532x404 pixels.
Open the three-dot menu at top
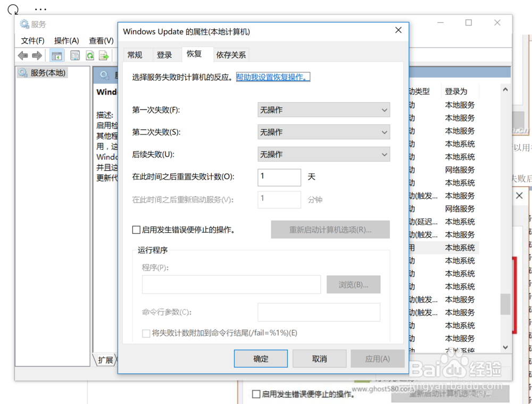click(40, 10)
